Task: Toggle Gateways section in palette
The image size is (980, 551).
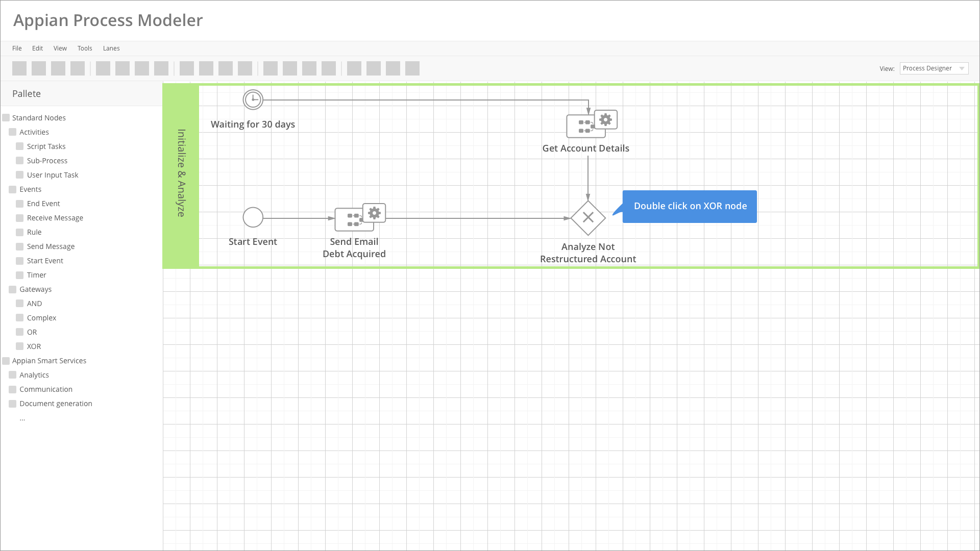Action: coord(36,289)
